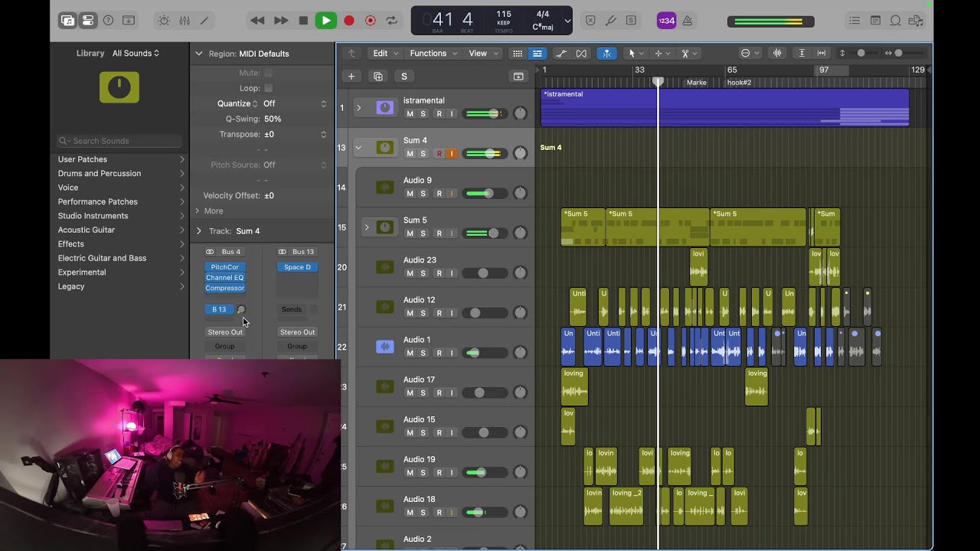
Task: Open the media Browsers panel
Action: tap(915, 21)
